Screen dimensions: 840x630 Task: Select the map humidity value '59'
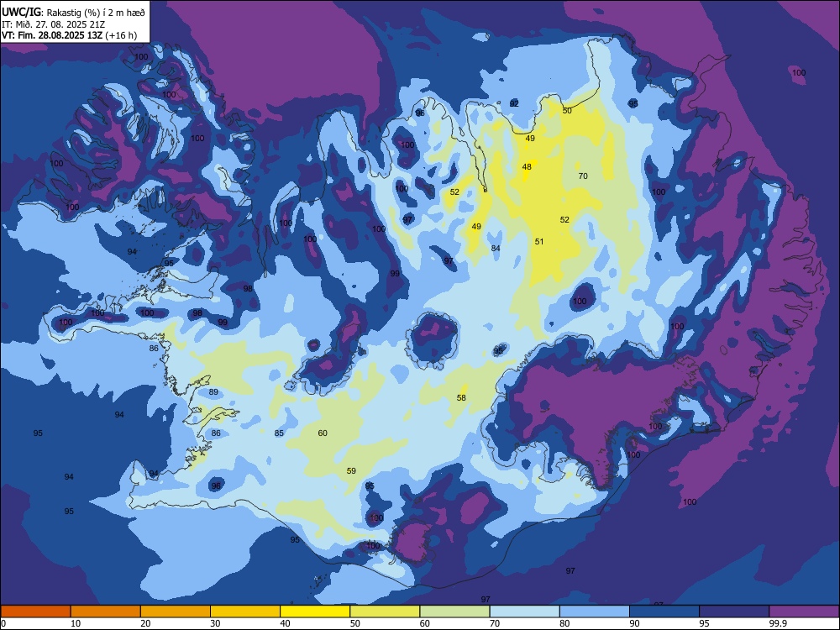351,471
